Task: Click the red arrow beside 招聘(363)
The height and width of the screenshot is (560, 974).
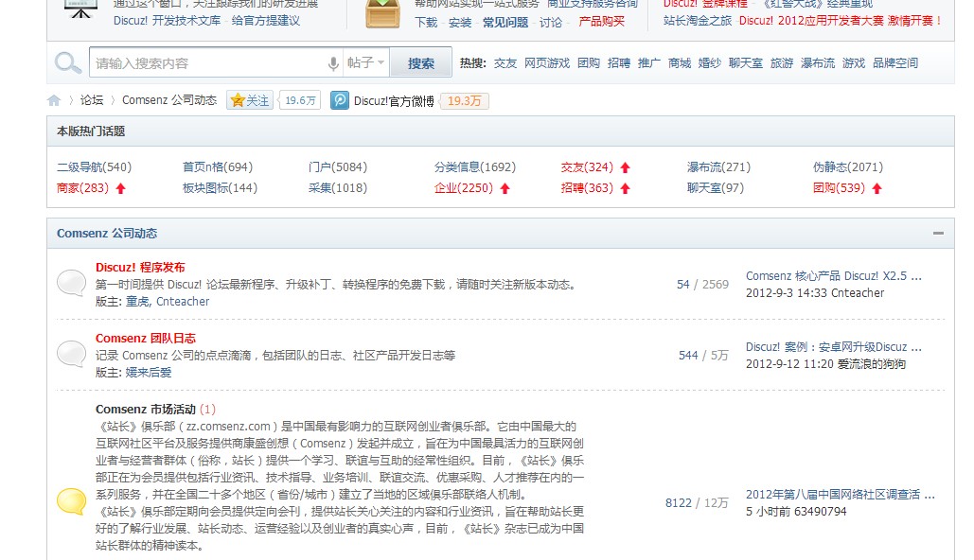Action: point(626,189)
